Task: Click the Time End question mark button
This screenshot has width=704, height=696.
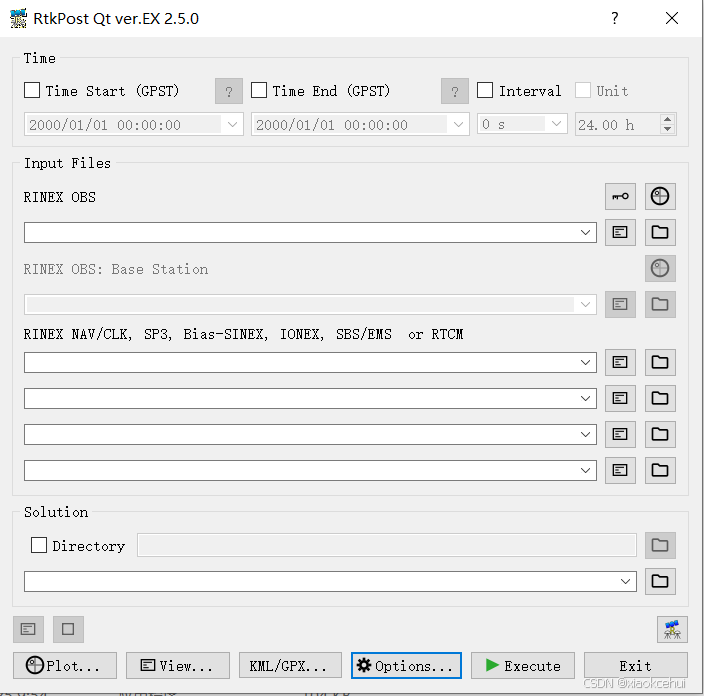Action: [x=455, y=91]
